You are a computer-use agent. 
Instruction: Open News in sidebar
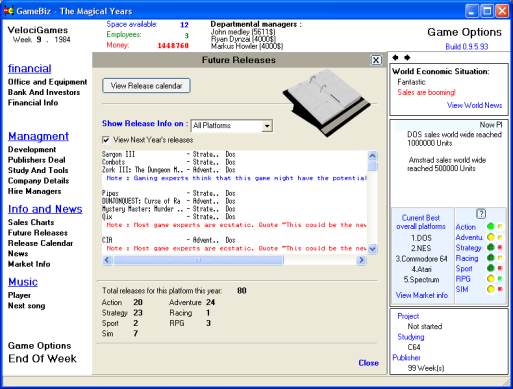pyautogui.click(x=18, y=254)
